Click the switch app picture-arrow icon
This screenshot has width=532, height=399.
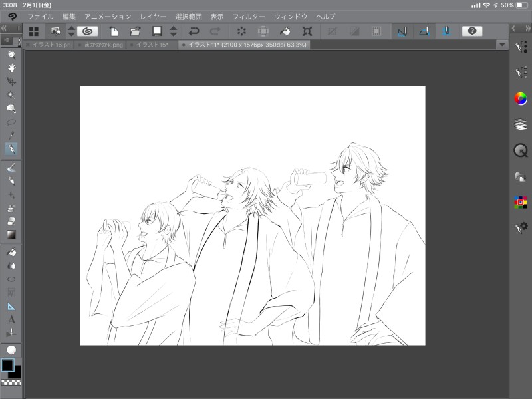coord(56,31)
